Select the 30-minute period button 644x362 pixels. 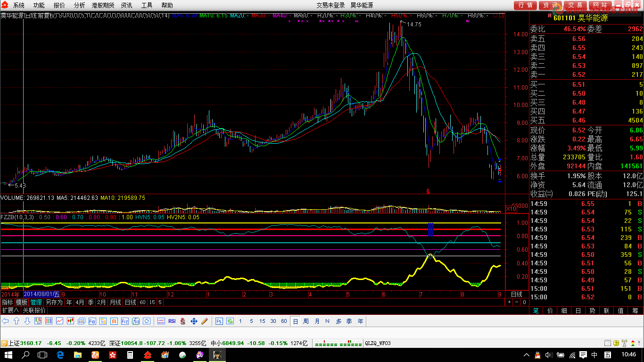[273, 321]
